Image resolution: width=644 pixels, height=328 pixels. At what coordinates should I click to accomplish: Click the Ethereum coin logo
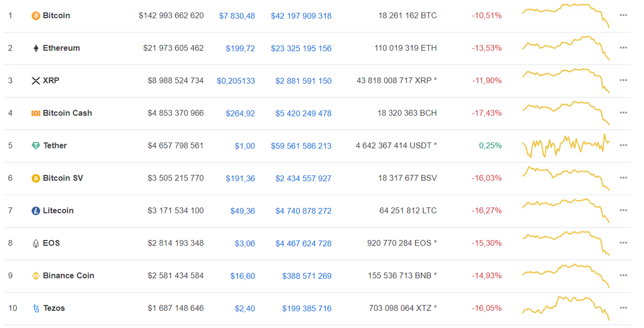(x=36, y=48)
